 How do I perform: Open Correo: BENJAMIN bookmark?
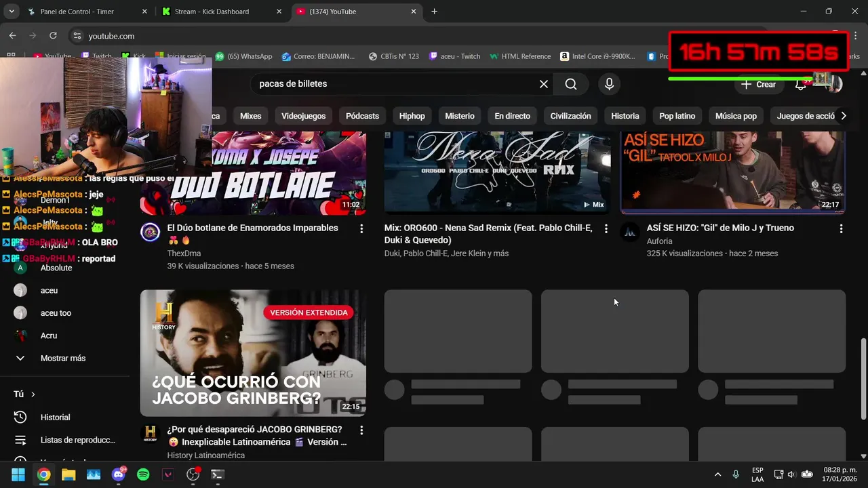319,56
